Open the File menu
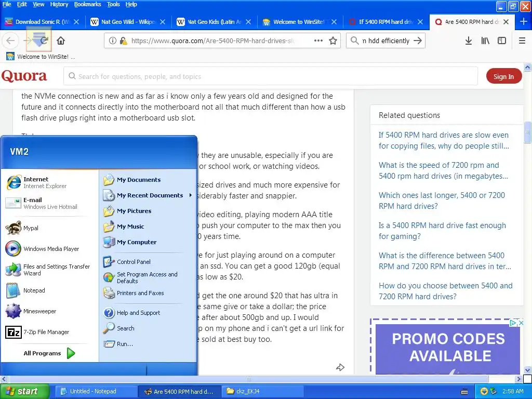This screenshot has width=532, height=399. [x=7, y=4]
